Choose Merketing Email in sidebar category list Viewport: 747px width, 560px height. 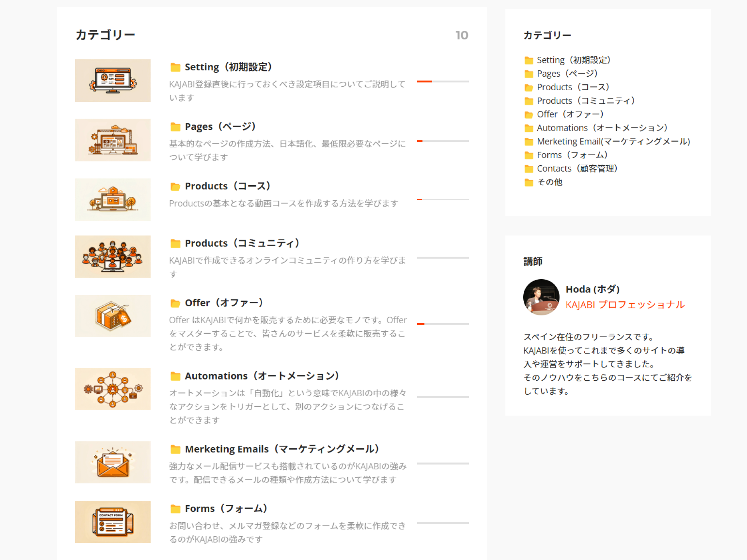point(613,142)
